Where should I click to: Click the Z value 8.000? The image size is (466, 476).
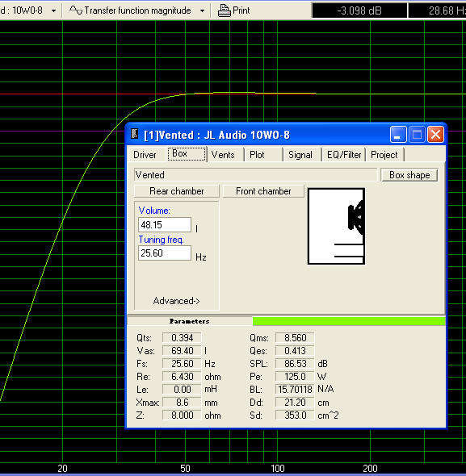[182, 415]
